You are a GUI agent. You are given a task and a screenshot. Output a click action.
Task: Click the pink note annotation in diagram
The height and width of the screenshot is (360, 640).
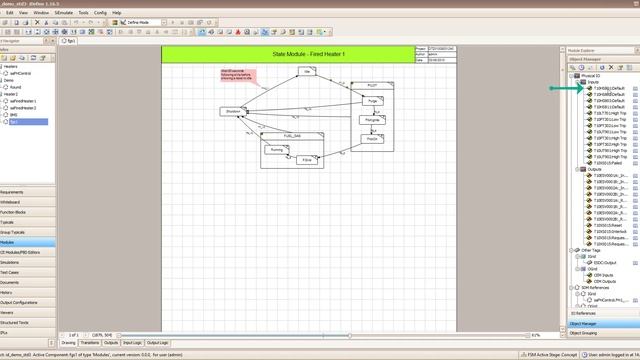(238, 75)
